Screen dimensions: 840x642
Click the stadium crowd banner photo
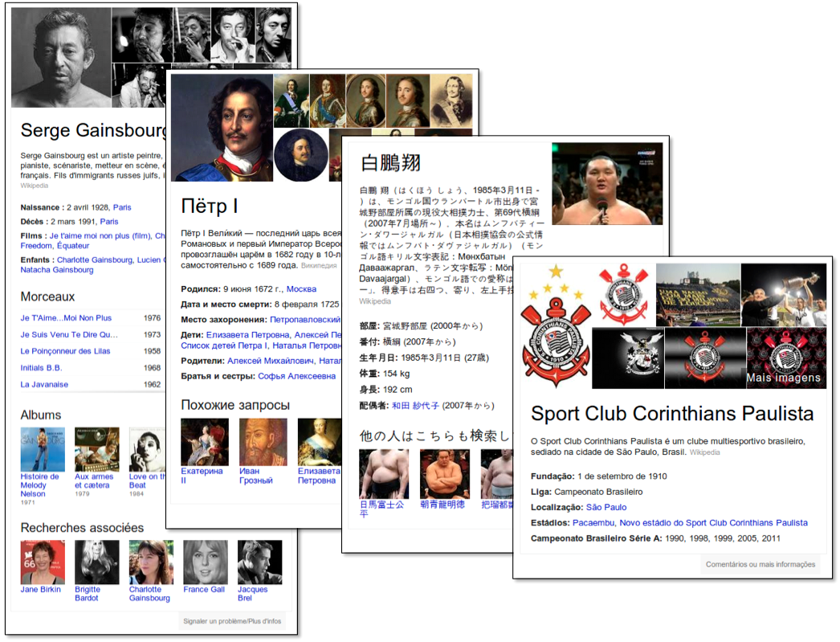pos(698,295)
